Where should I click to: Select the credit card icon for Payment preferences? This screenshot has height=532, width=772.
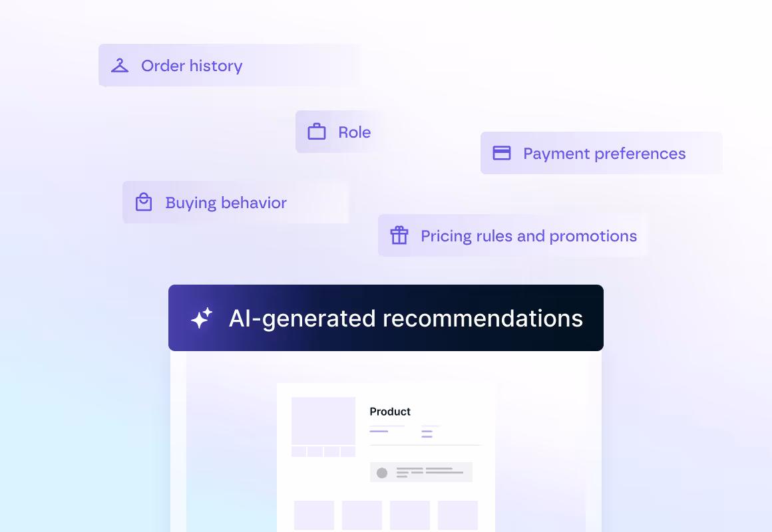[x=502, y=153]
